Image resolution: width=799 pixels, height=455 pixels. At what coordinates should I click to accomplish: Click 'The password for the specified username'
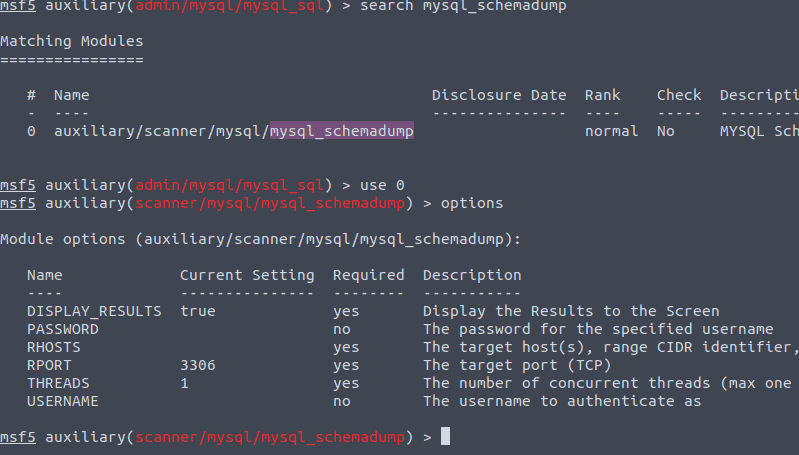point(598,329)
